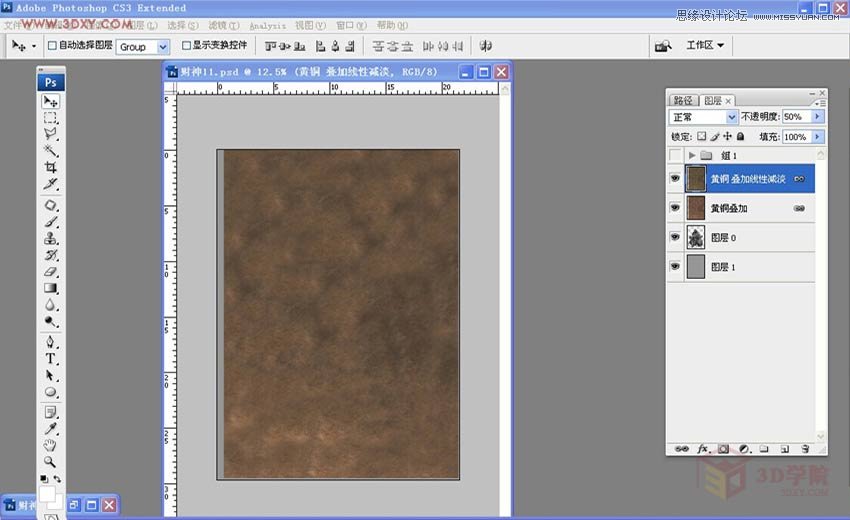Viewport: 850px width, 520px height.
Task: Select the Dodge tool
Action: coord(50,322)
